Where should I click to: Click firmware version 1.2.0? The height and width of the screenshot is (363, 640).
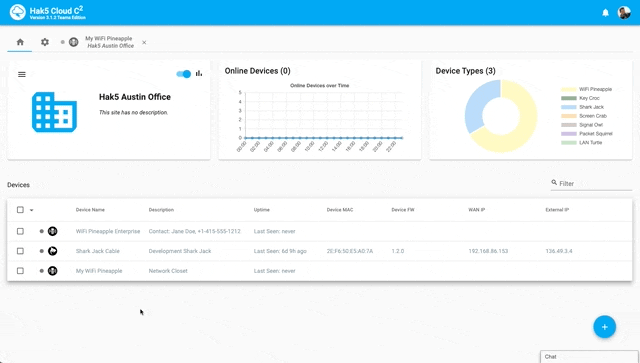pos(398,251)
